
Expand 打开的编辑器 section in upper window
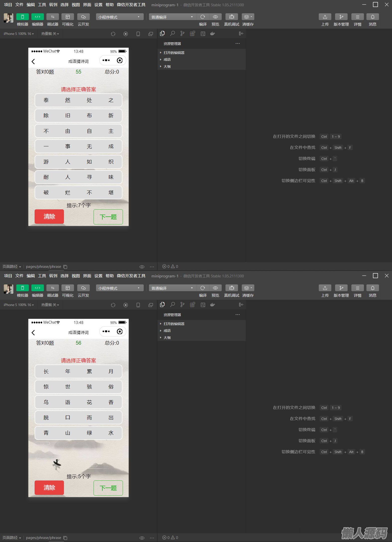tap(201, 53)
